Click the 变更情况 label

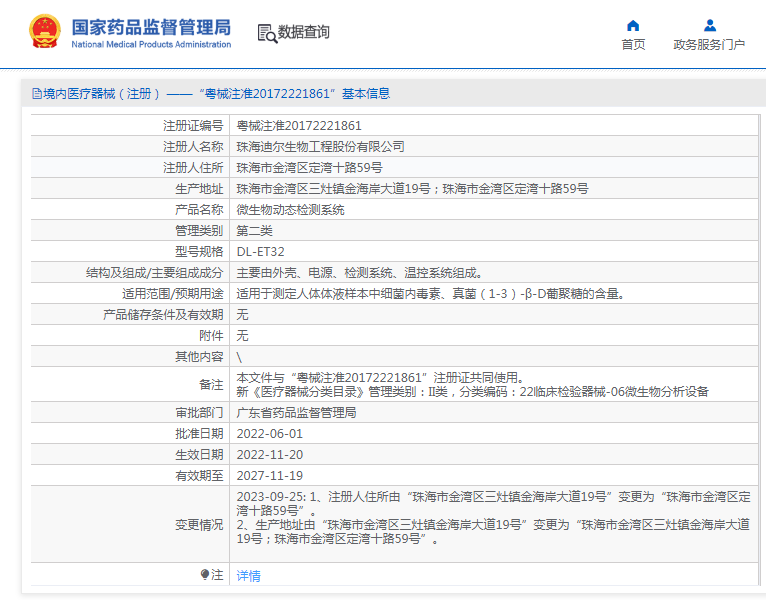coord(199,525)
